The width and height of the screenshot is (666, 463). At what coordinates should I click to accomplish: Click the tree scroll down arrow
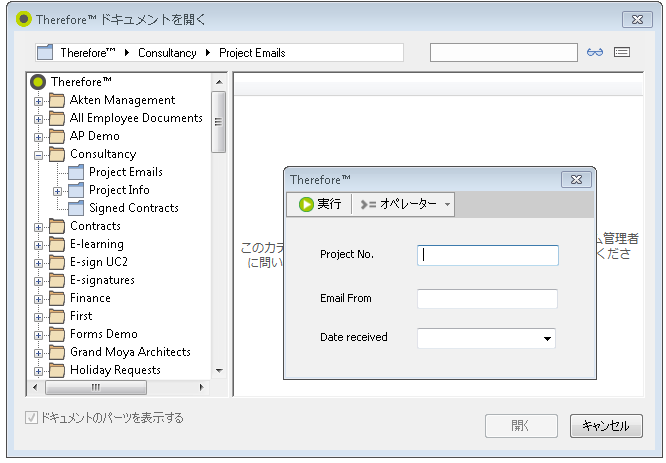219,371
